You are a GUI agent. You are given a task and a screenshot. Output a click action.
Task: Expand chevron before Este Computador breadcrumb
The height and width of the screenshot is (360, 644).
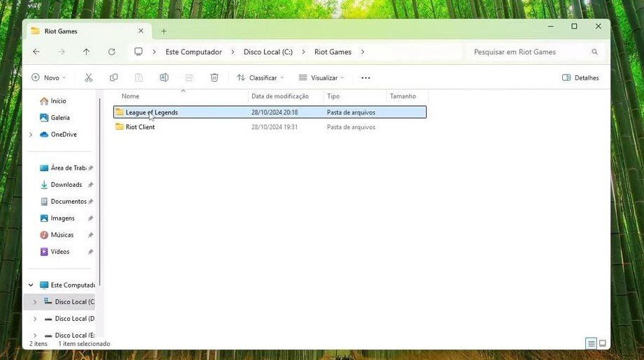coord(154,52)
